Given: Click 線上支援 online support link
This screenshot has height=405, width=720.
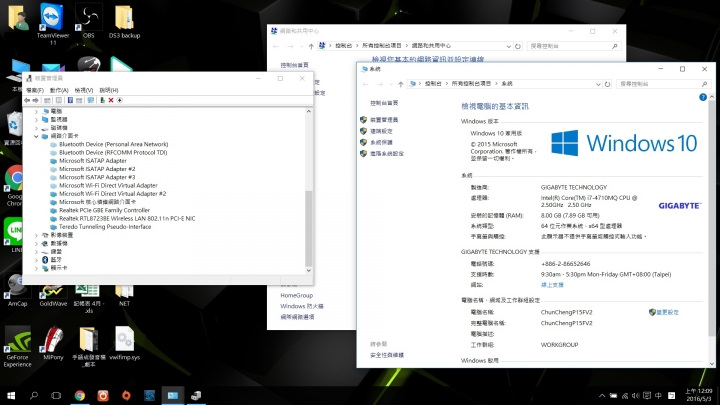Looking at the screenshot, I should [x=552, y=285].
